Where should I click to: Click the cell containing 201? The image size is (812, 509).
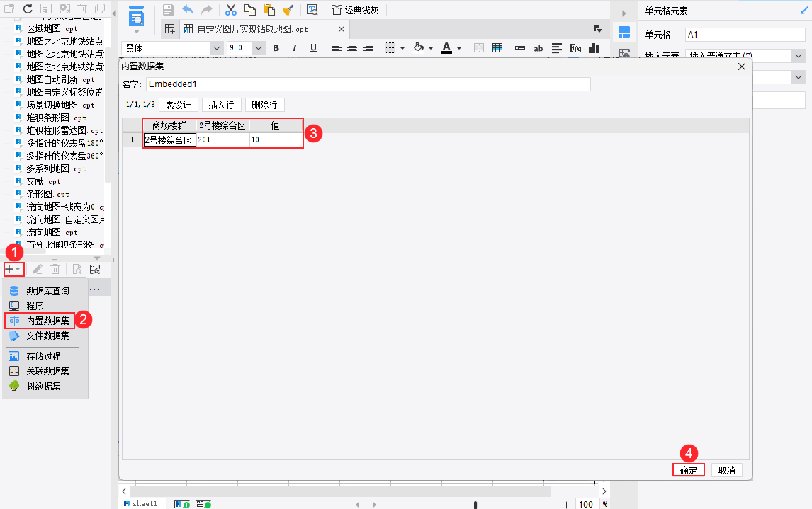pyautogui.click(x=222, y=139)
